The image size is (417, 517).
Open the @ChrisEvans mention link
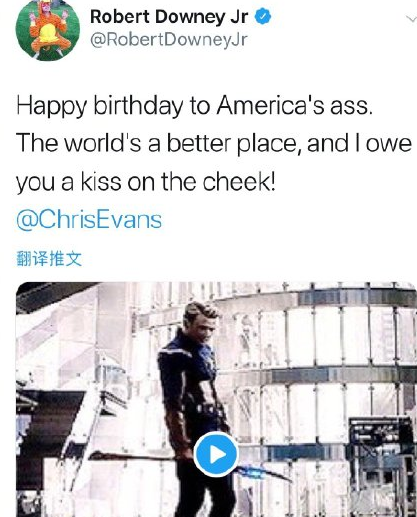coord(89,220)
